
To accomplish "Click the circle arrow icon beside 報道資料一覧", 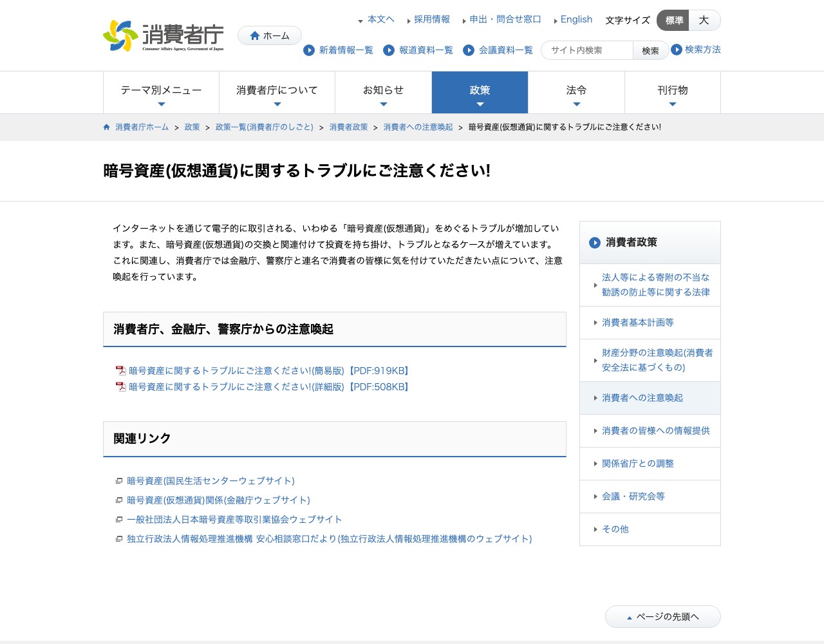I will pyautogui.click(x=389, y=50).
